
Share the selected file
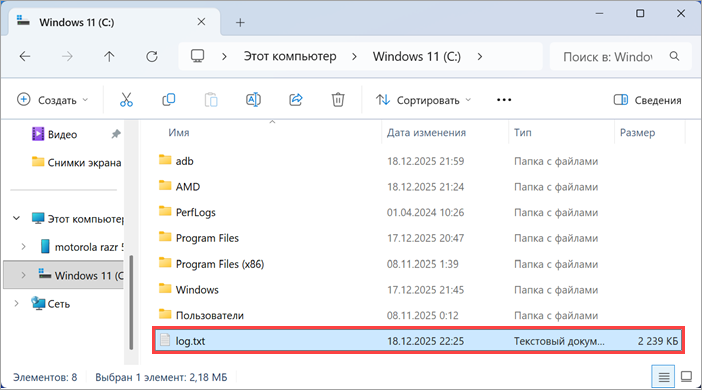click(x=295, y=99)
